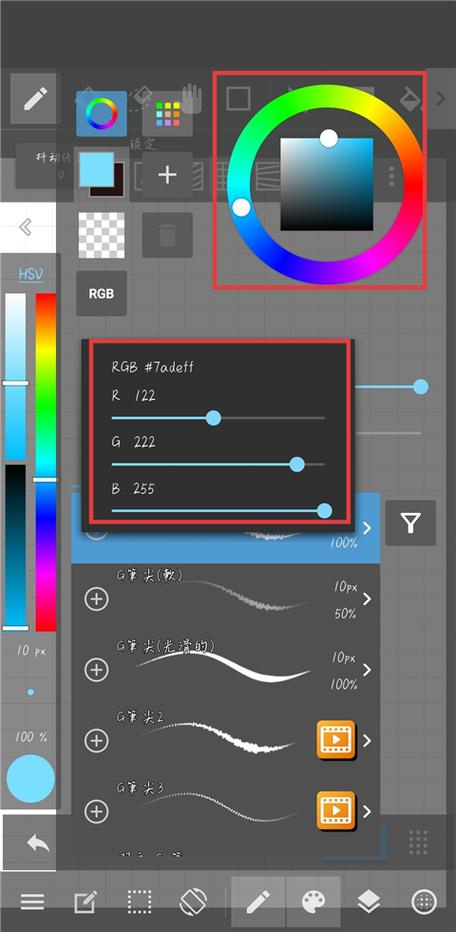This screenshot has height=932, width=456.
Task: Open chevron for G筆尖3 brush
Action: (x=367, y=811)
